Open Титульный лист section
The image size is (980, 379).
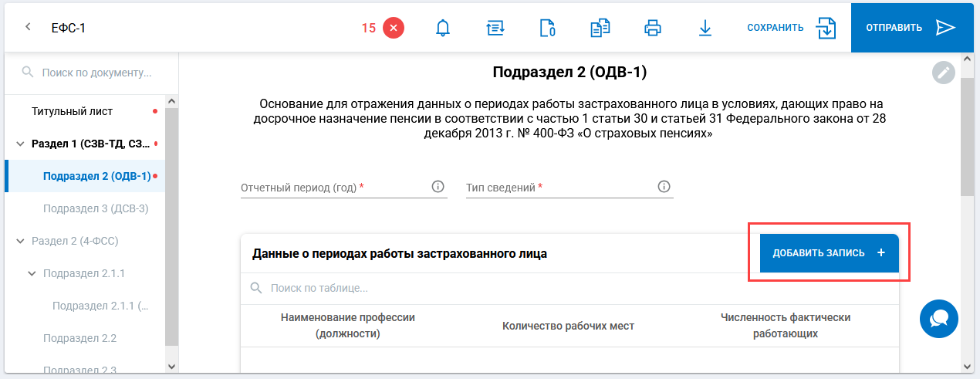(x=73, y=111)
